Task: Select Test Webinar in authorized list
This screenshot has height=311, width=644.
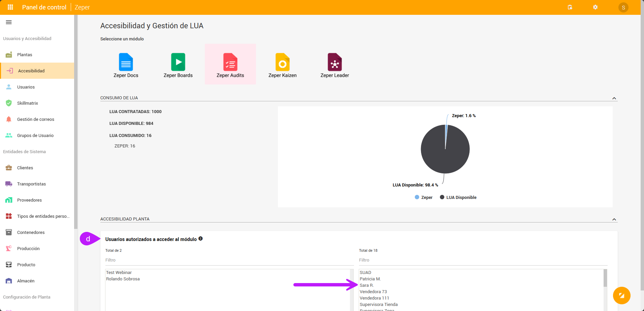Action: [x=119, y=273]
